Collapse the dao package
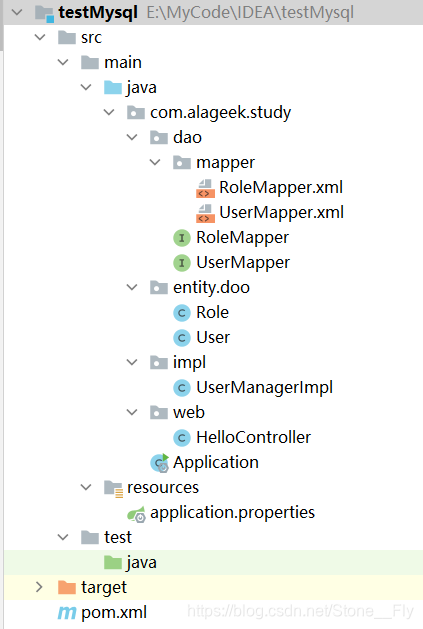 [132, 138]
